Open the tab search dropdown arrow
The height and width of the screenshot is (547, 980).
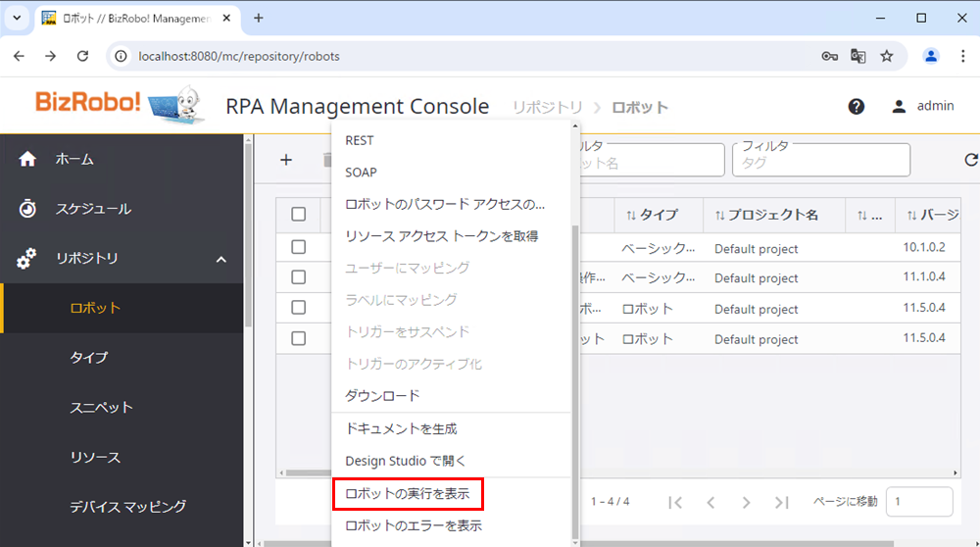coord(17,18)
